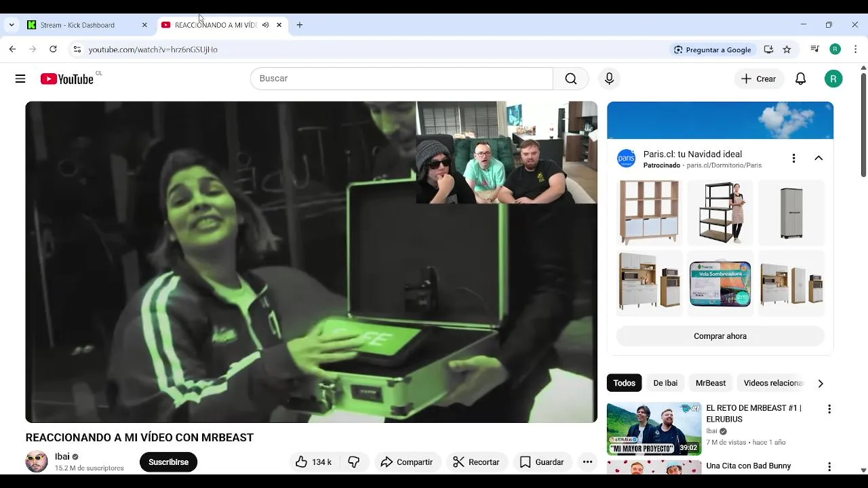Collapse the Paris.cl ad panel chevron
Image resolution: width=868 pixels, height=488 pixels.
[x=818, y=159]
